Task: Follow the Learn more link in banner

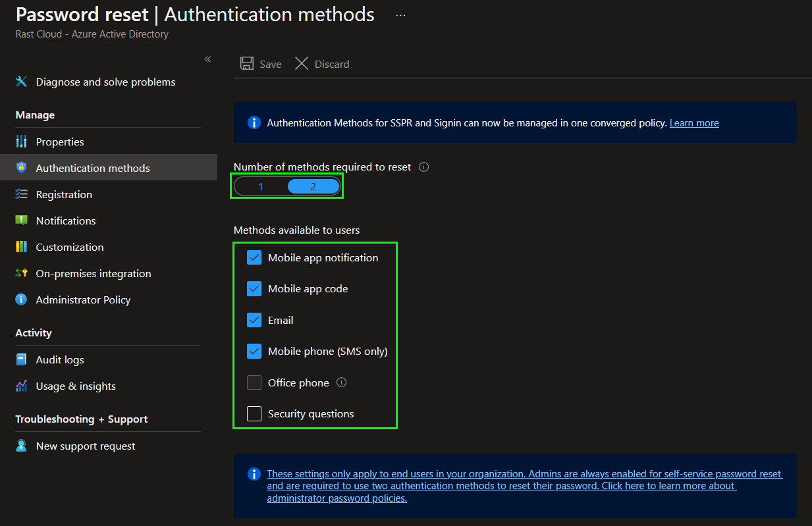Action: pos(694,123)
